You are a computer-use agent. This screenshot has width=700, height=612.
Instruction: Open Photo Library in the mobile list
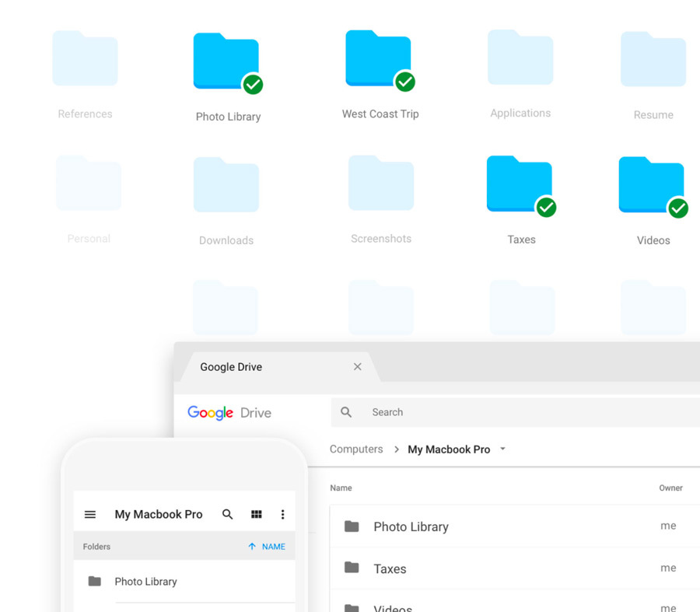145,582
